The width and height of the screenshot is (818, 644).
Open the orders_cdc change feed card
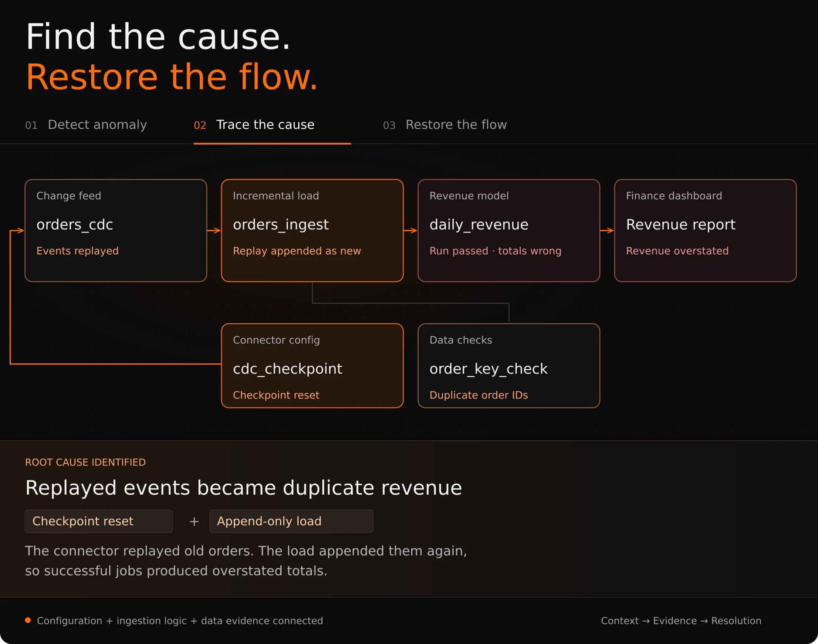tap(116, 230)
